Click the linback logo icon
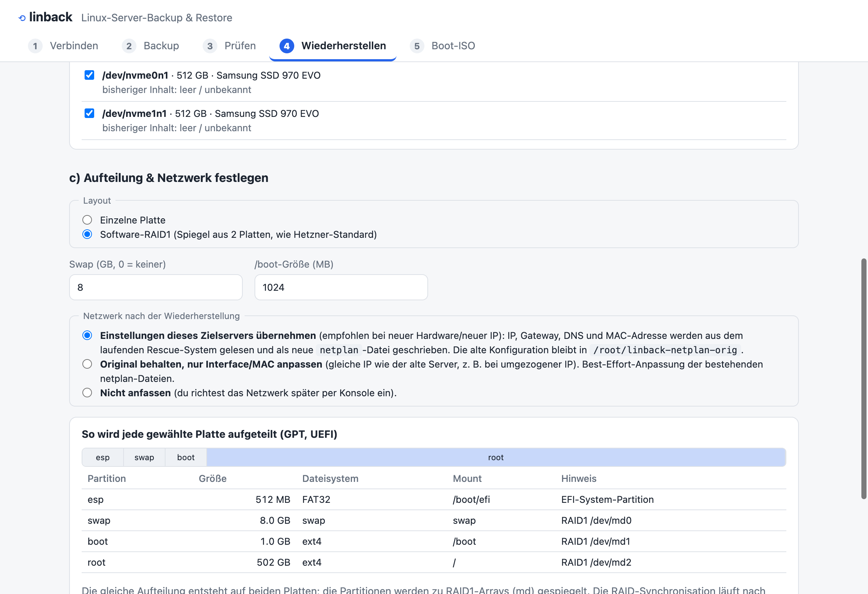The image size is (868, 594). coord(22,18)
